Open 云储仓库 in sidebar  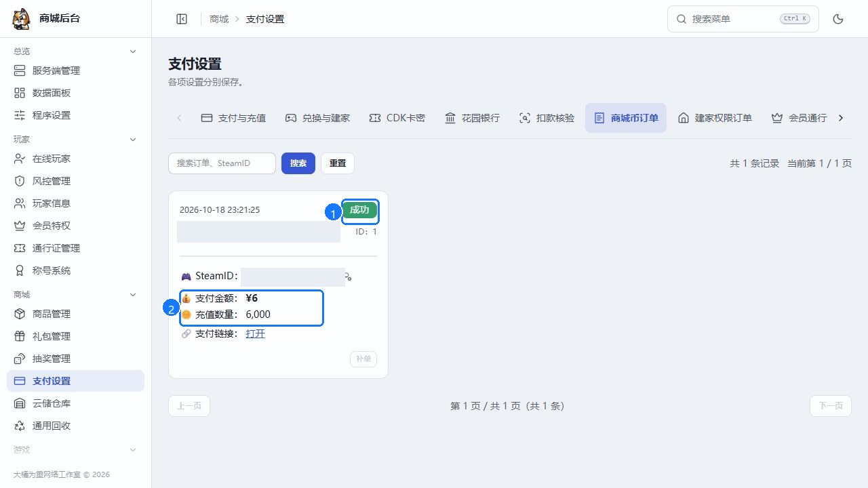[x=75, y=403]
